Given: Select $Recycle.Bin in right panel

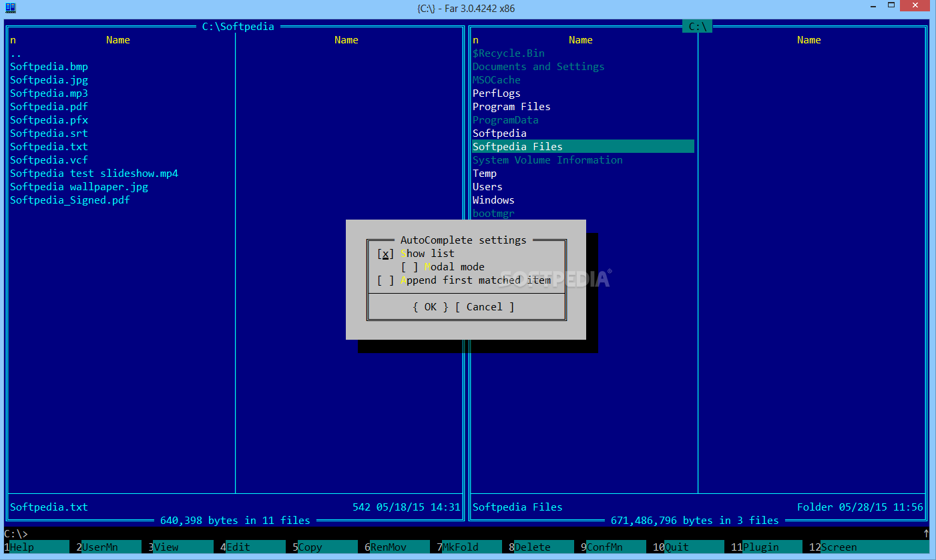Looking at the screenshot, I should coord(509,53).
